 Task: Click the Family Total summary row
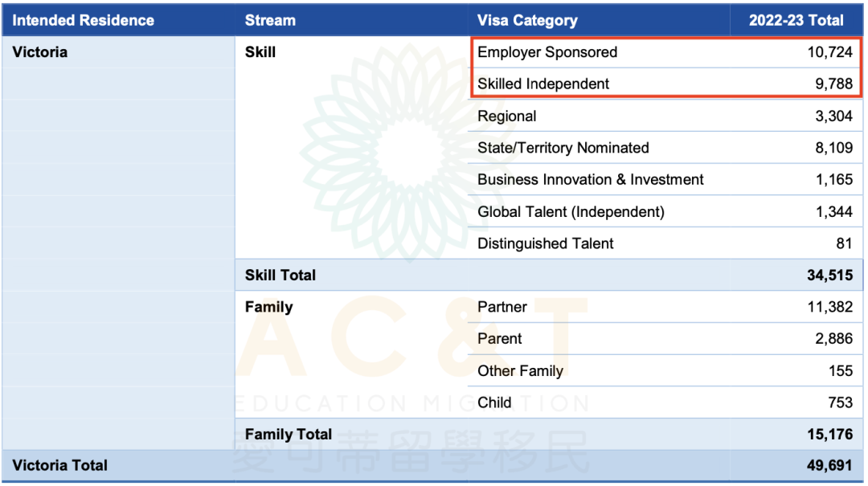point(549,434)
